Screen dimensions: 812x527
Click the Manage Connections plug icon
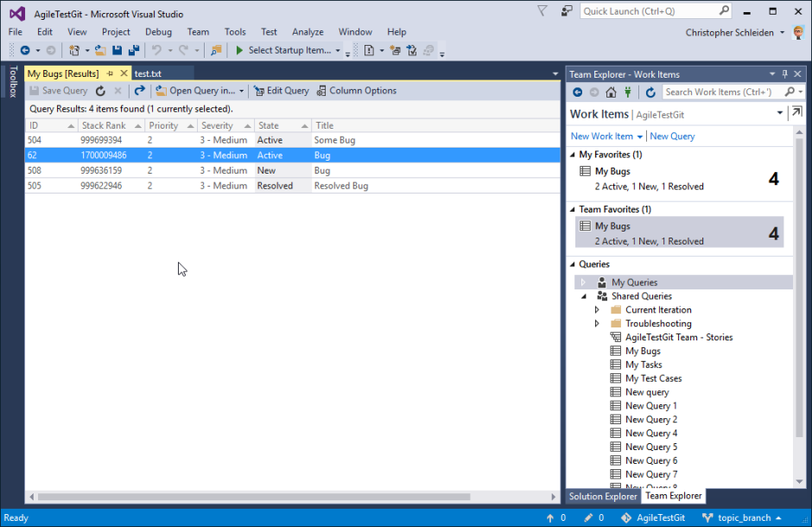[628, 92]
